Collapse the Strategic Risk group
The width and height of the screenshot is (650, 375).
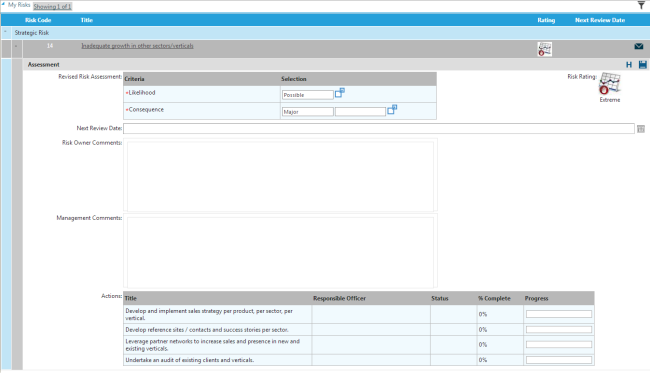tap(5, 32)
